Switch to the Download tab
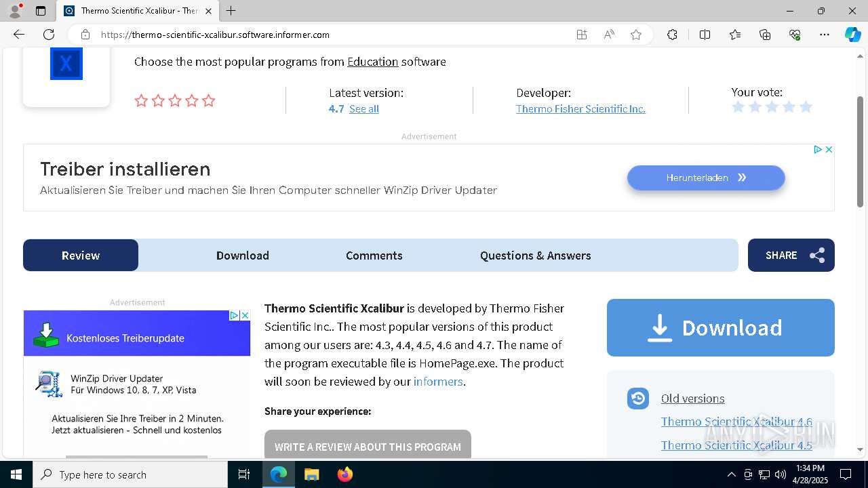The image size is (868, 488). pyautogui.click(x=243, y=256)
